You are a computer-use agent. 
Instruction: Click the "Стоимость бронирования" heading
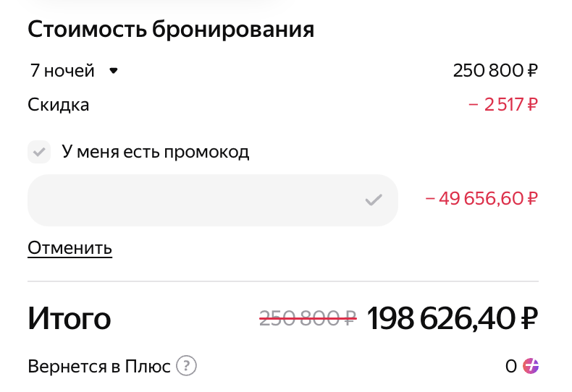click(x=171, y=30)
